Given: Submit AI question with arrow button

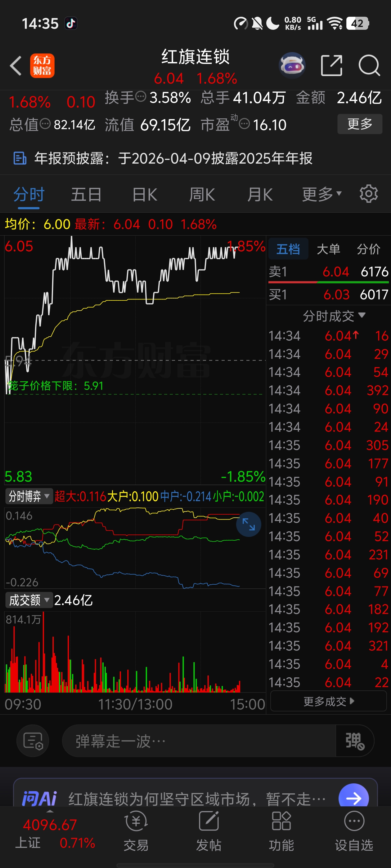Looking at the screenshot, I should point(353,798).
